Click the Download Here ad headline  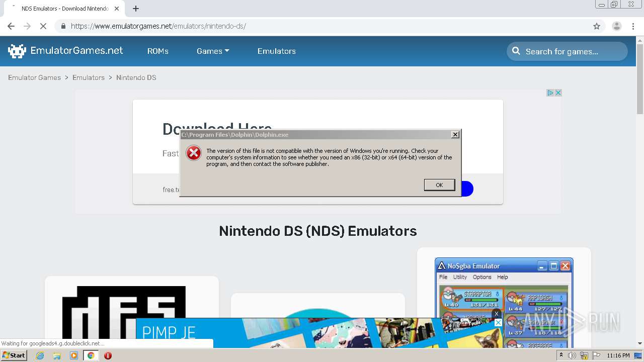click(217, 129)
